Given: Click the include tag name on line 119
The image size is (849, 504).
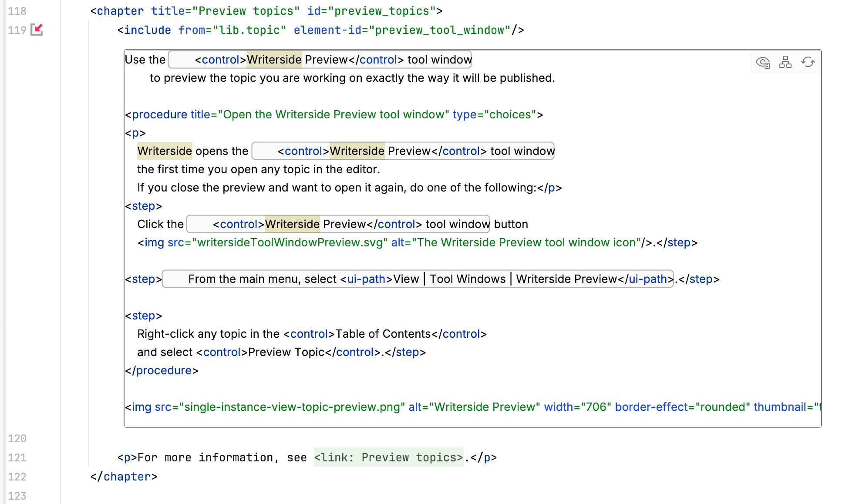Looking at the screenshot, I should click(x=147, y=30).
